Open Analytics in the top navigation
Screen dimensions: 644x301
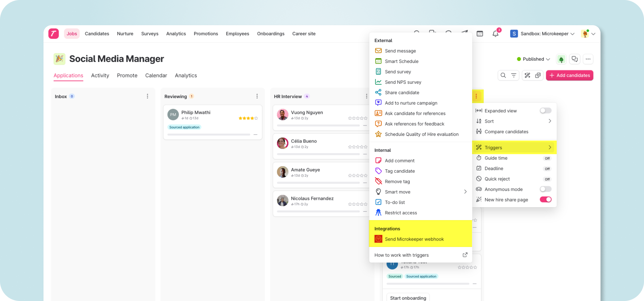176,33
